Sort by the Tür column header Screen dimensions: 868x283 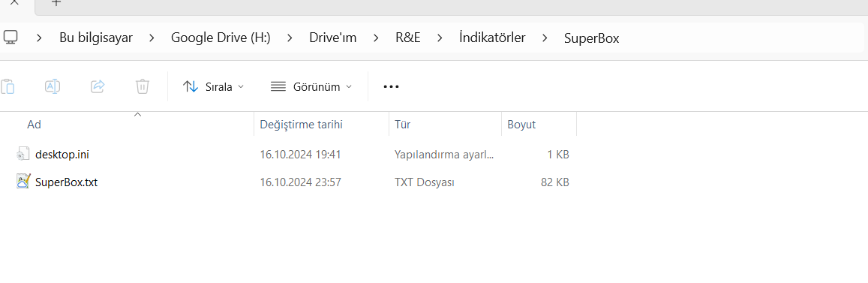click(445, 125)
